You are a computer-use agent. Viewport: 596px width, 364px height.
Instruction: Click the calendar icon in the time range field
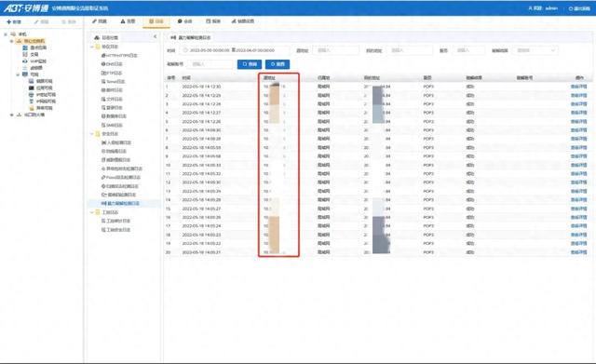(x=185, y=50)
